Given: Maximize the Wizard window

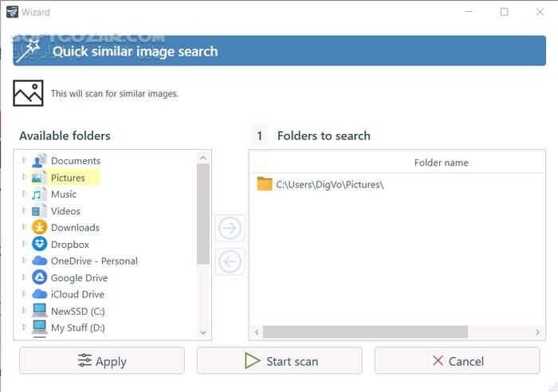Looking at the screenshot, I should (x=504, y=12).
